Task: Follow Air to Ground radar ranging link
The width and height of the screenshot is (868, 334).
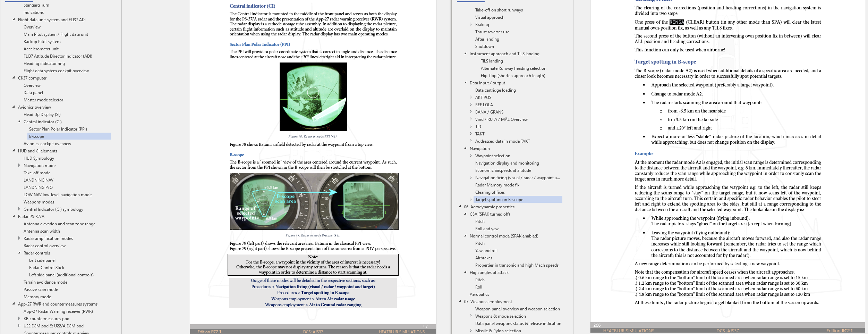Action: point(335,305)
